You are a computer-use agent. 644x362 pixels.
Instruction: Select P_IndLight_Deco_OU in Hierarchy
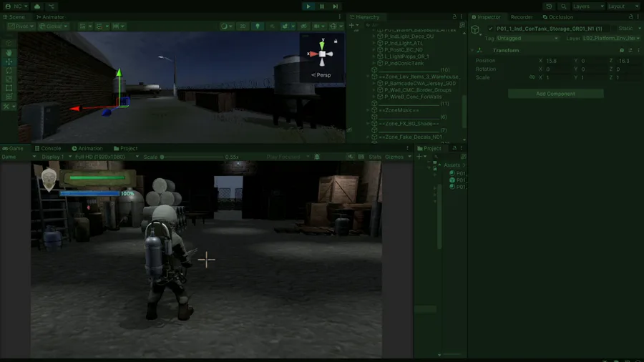point(409,36)
